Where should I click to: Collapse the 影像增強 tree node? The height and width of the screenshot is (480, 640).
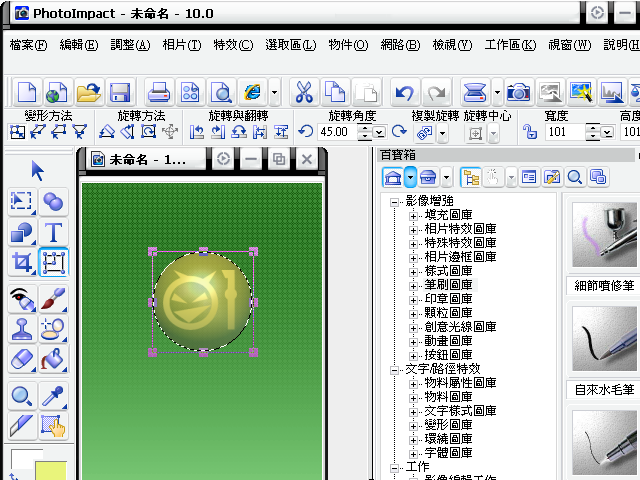point(394,202)
